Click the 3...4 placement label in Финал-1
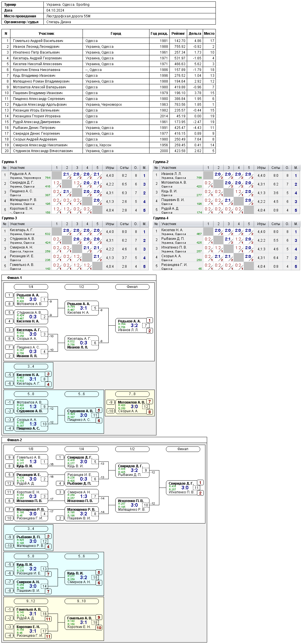303x644 pixels. click(x=31, y=366)
